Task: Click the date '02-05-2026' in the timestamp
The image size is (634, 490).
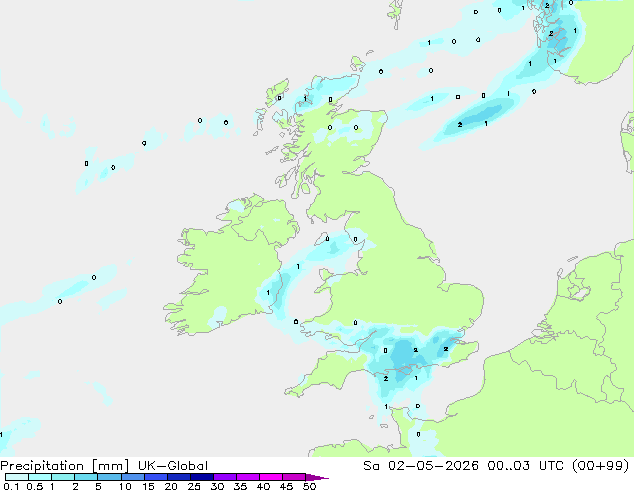Action: coord(433,466)
